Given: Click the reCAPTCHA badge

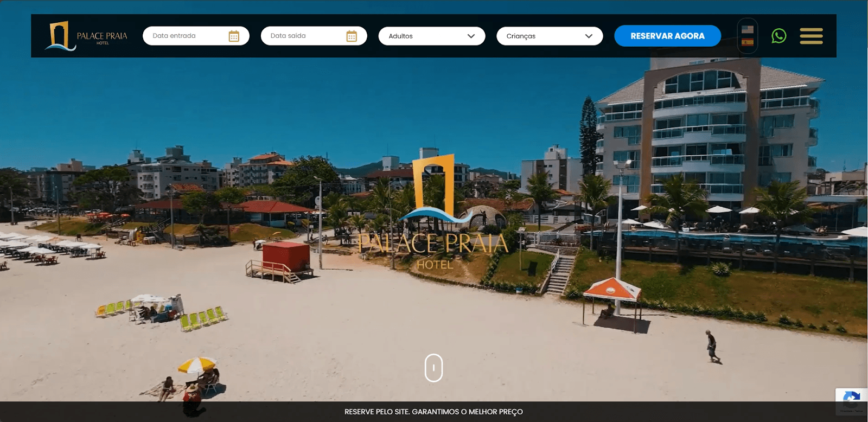Looking at the screenshot, I should pyautogui.click(x=852, y=402).
